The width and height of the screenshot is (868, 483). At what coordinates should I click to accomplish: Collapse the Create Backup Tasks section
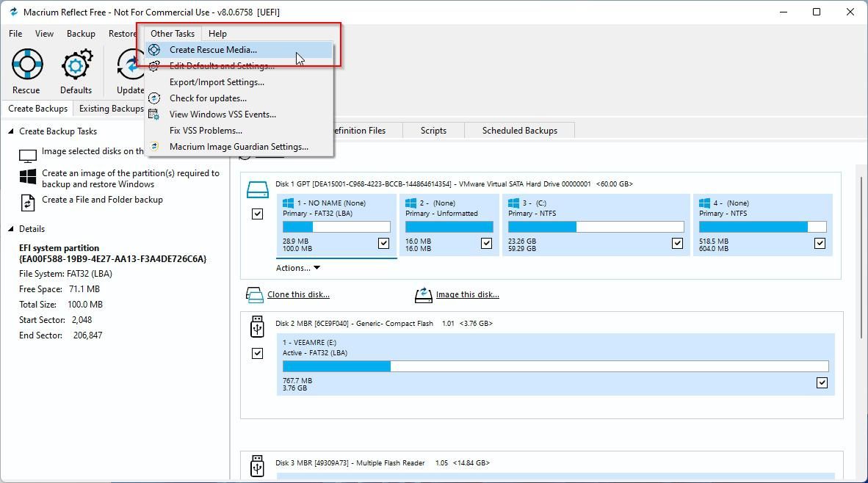click(11, 131)
